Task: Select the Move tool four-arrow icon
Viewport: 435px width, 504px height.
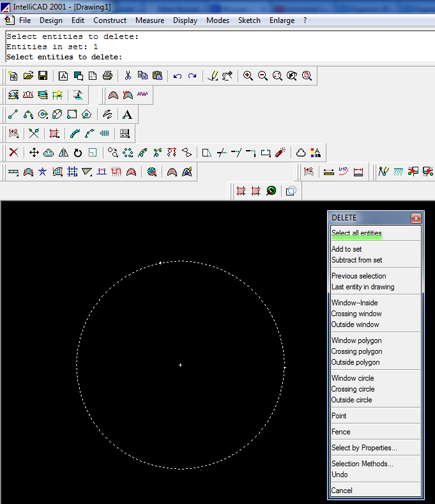Action: click(34, 153)
